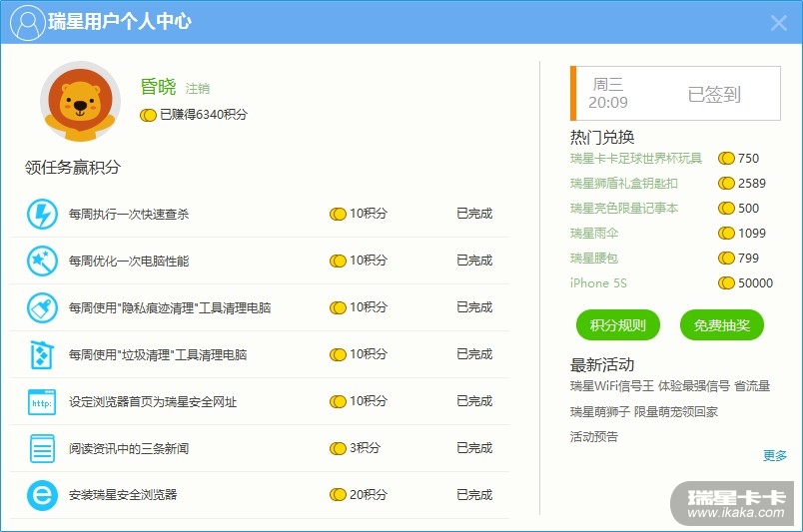Click the quick scan lightning icon
The width and height of the screenshot is (803, 532).
coord(42,214)
